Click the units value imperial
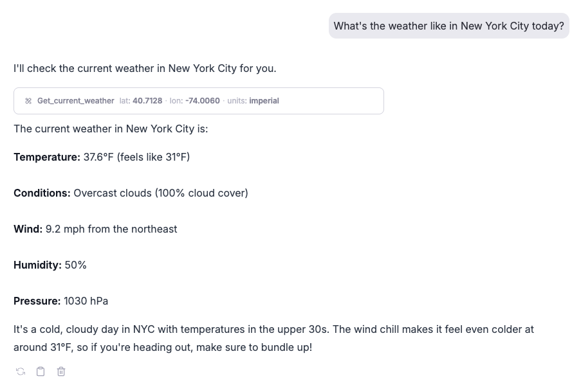Viewport: 581px width, 392px height. tap(264, 101)
